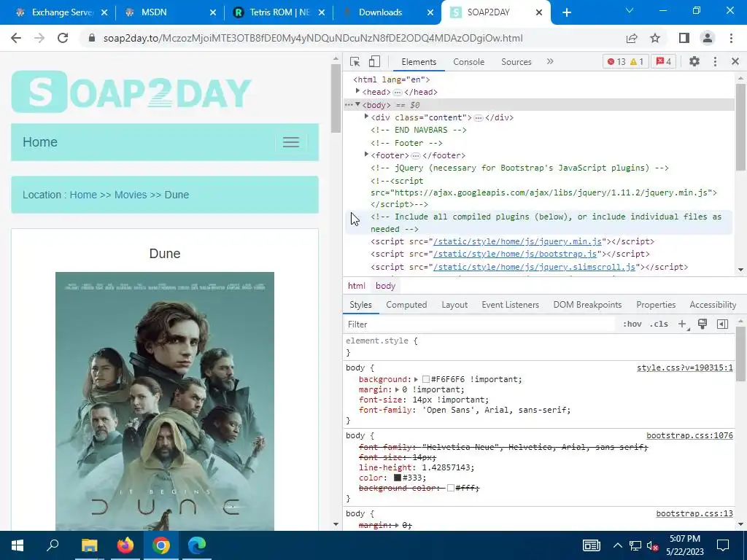Close the DevTools panel
Screen dimensions: 747x560
[x=735, y=61]
